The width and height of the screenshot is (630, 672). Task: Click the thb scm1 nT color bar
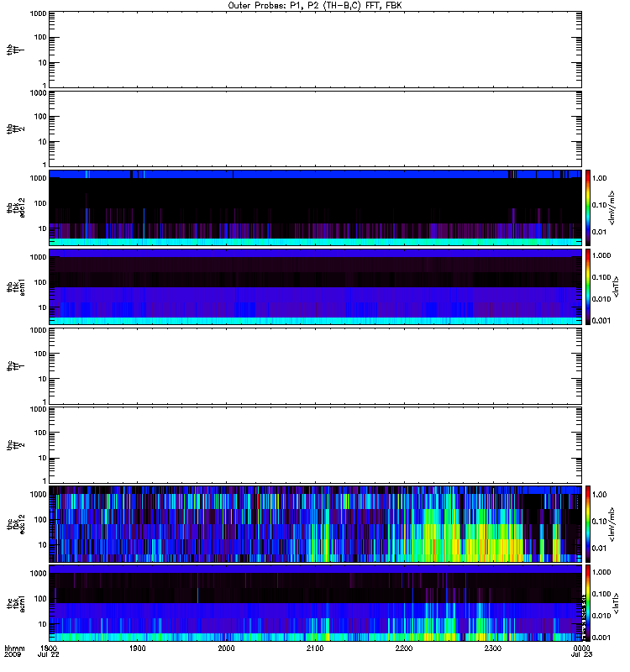click(588, 286)
